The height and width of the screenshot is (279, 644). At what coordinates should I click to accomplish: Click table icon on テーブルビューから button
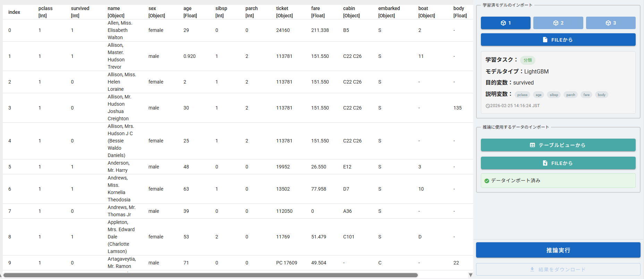tap(532, 145)
